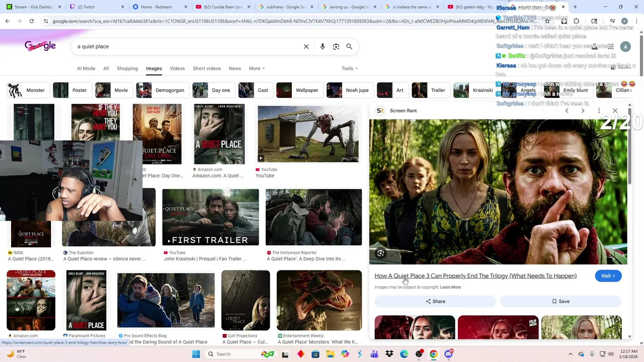Filter images by Poster chip
The width and height of the screenshot is (644, 362).
point(72,90)
